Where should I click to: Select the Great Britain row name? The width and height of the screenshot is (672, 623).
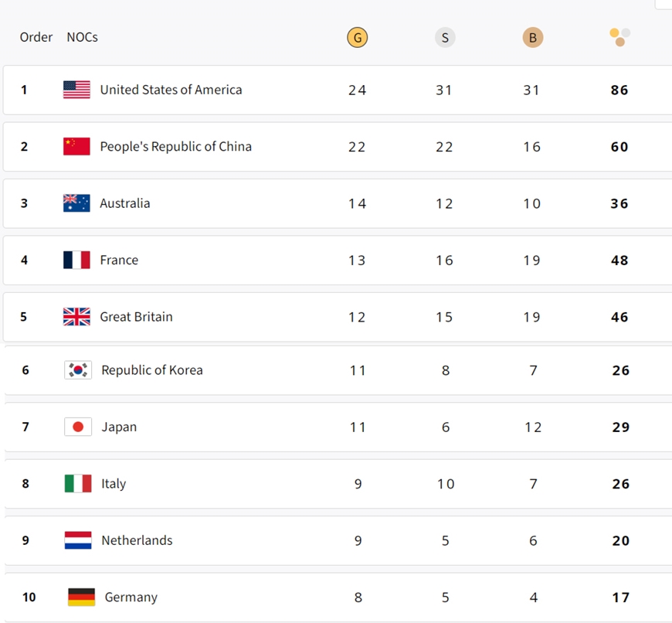pos(136,317)
